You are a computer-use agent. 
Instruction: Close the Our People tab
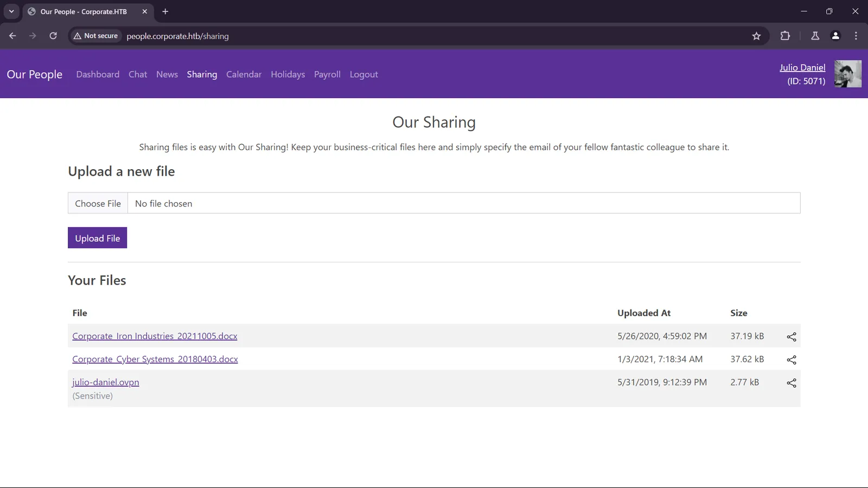145,11
